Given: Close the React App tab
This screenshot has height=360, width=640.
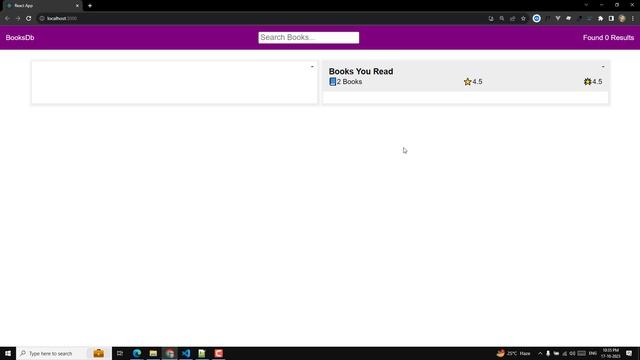Looking at the screenshot, I should click(77, 6).
